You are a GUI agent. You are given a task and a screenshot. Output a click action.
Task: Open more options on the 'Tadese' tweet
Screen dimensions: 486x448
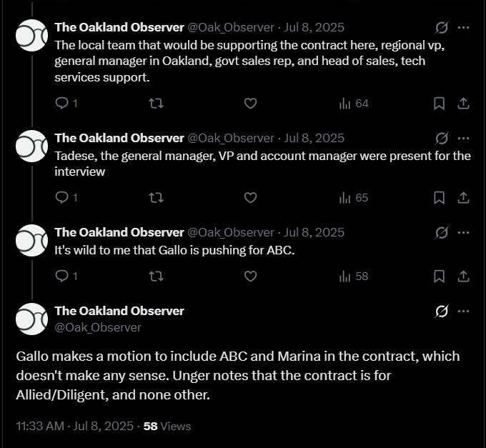tap(463, 138)
